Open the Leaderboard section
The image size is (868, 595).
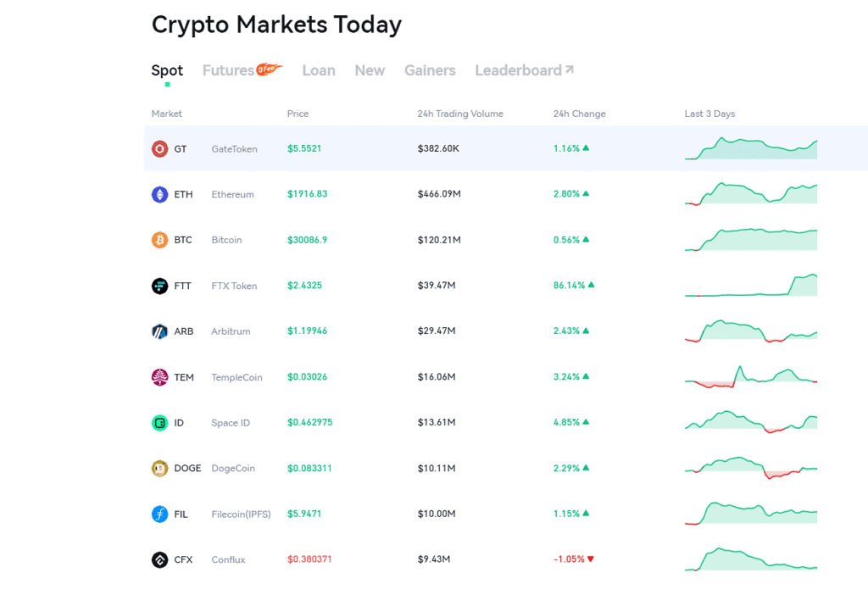519,70
